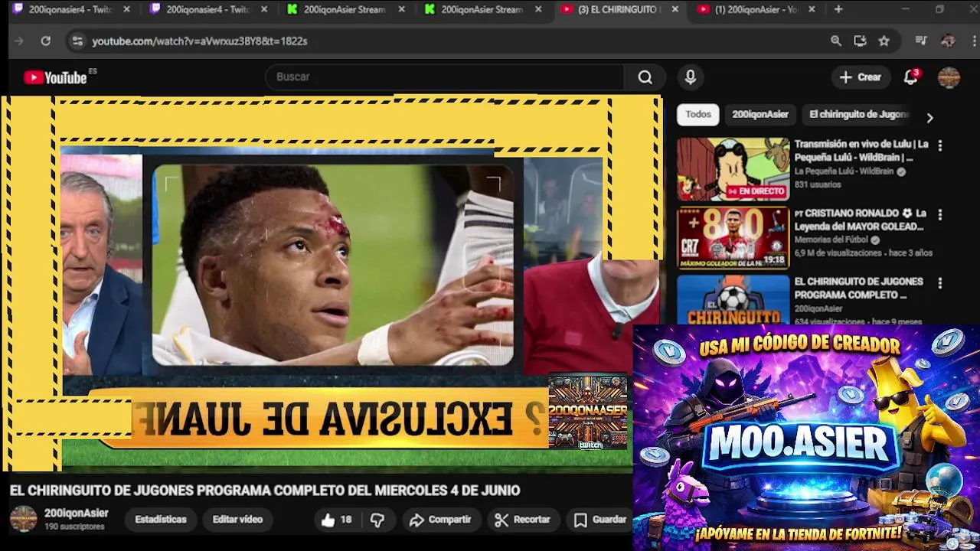980x551 pixels.
Task: Open the account avatar menu on YouTube
Action: (x=949, y=77)
